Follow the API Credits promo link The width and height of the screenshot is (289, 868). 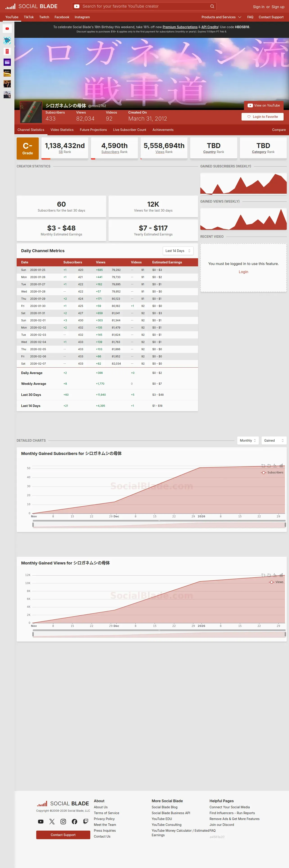pyautogui.click(x=210, y=27)
